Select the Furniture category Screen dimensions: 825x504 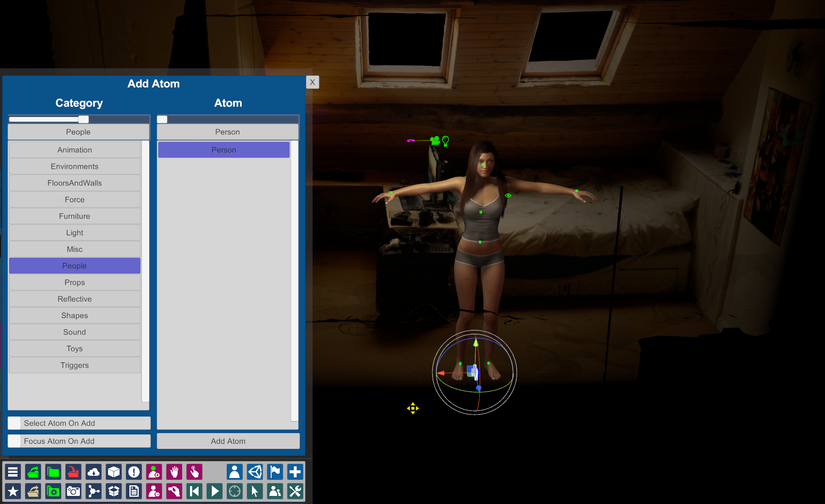click(75, 216)
